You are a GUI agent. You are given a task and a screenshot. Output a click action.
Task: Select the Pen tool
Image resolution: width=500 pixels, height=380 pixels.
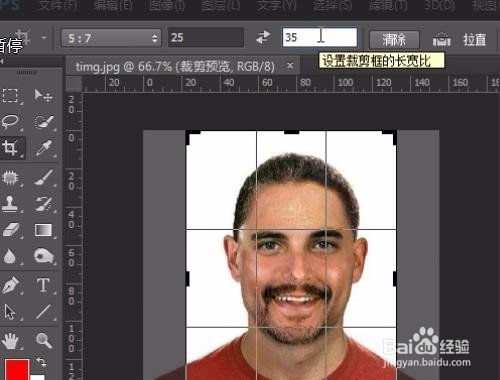pyautogui.click(x=10, y=285)
